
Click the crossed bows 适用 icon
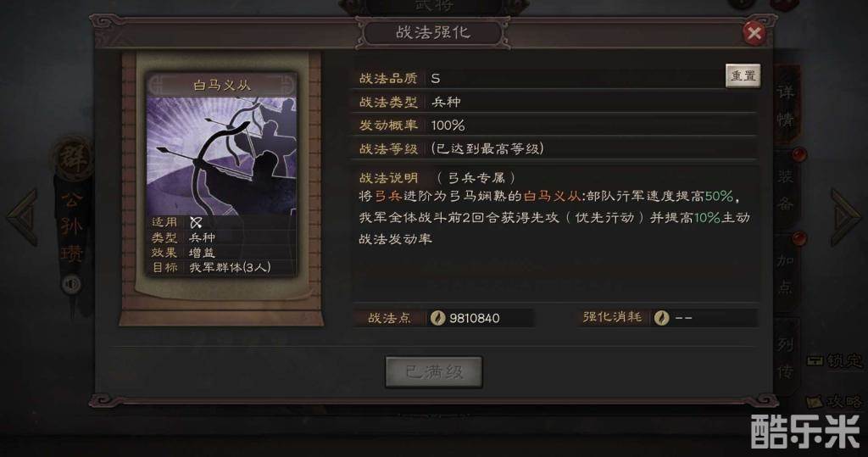click(x=196, y=222)
